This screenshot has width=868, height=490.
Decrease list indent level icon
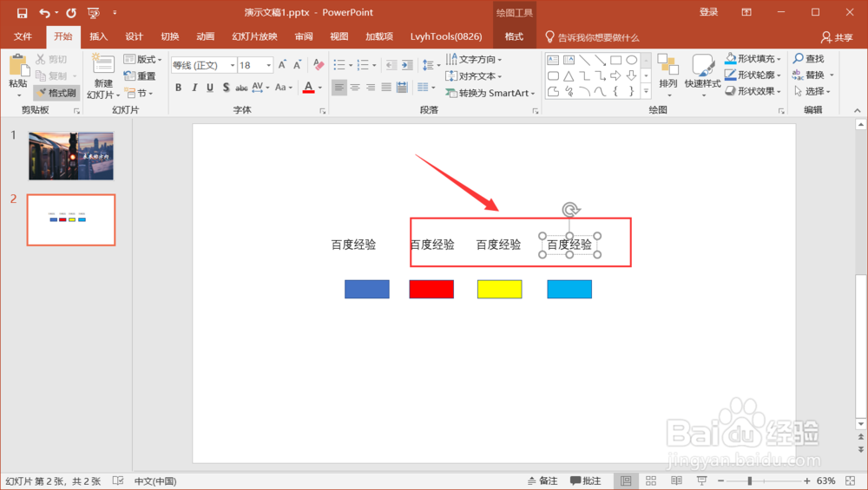(x=391, y=65)
